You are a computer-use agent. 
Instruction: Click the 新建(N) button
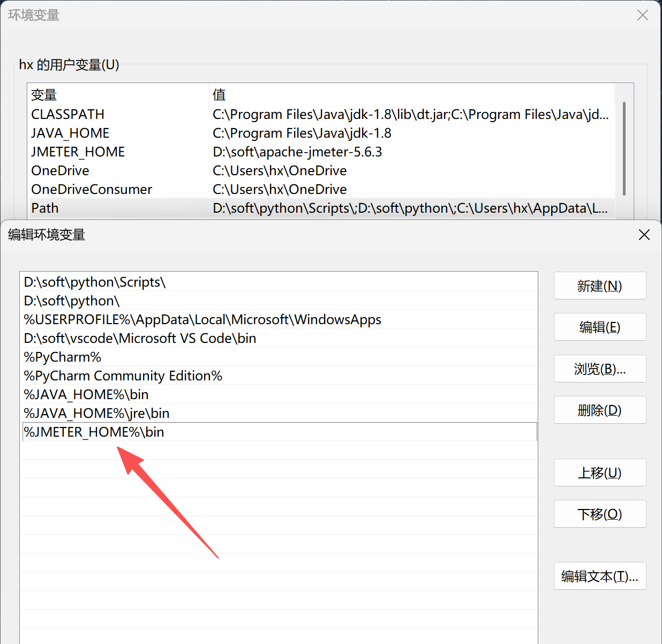tap(600, 286)
